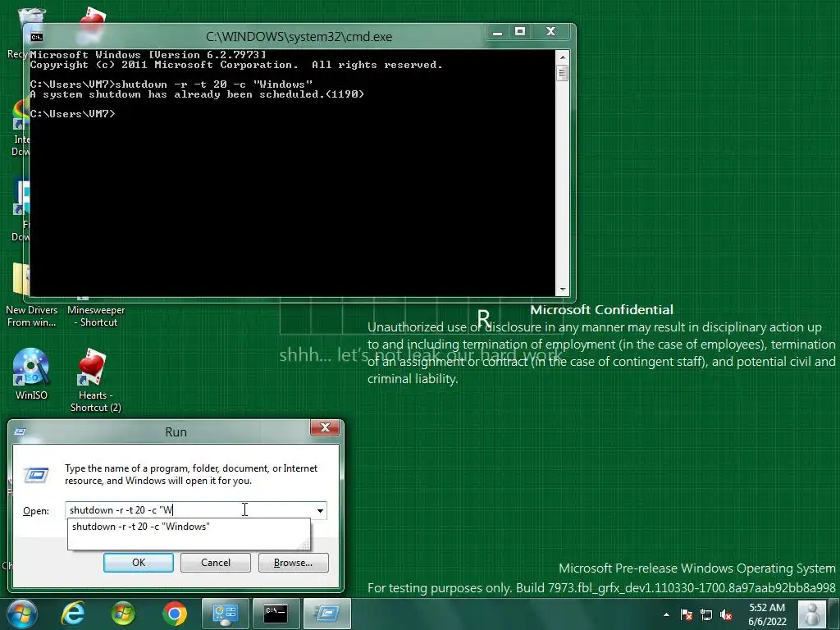This screenshot has width=840, height=630.
Task: Open the Control Panel taskbar button
Action: click(x=225, y=614)
